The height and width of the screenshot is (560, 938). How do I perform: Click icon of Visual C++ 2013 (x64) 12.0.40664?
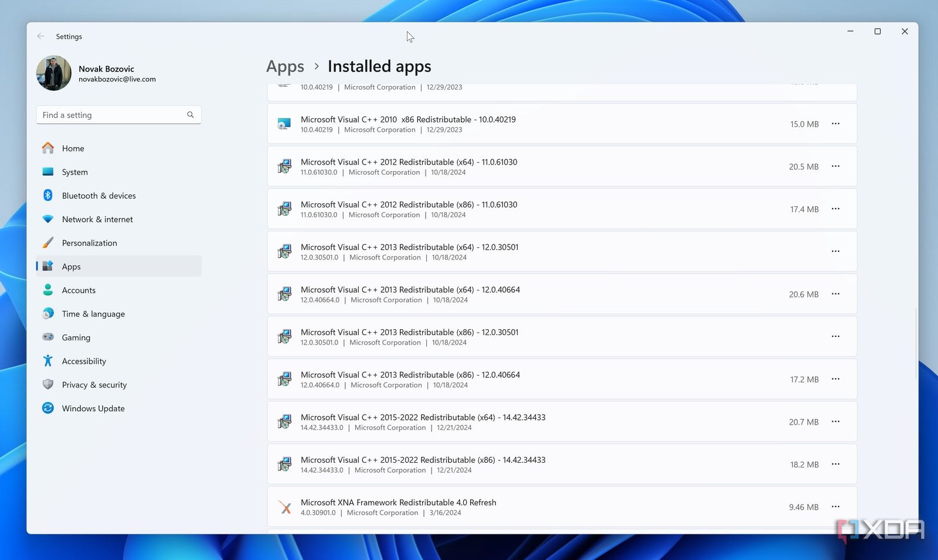284,294
